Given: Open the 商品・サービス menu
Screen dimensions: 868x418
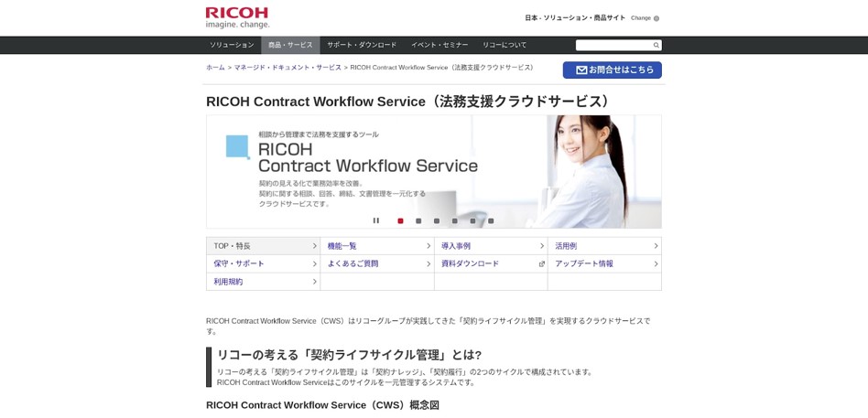Looking at the screenshot, I should 290,46.
